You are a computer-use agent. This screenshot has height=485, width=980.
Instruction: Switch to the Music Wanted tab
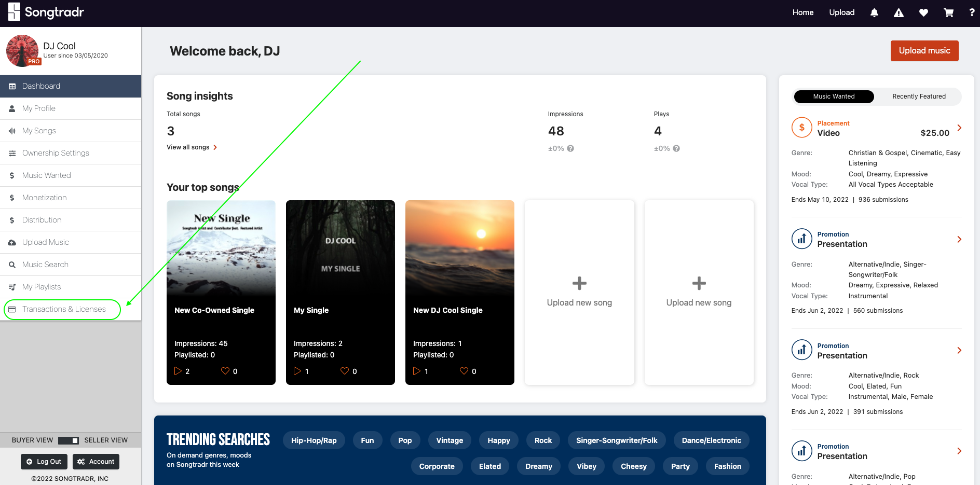point(834,96)
